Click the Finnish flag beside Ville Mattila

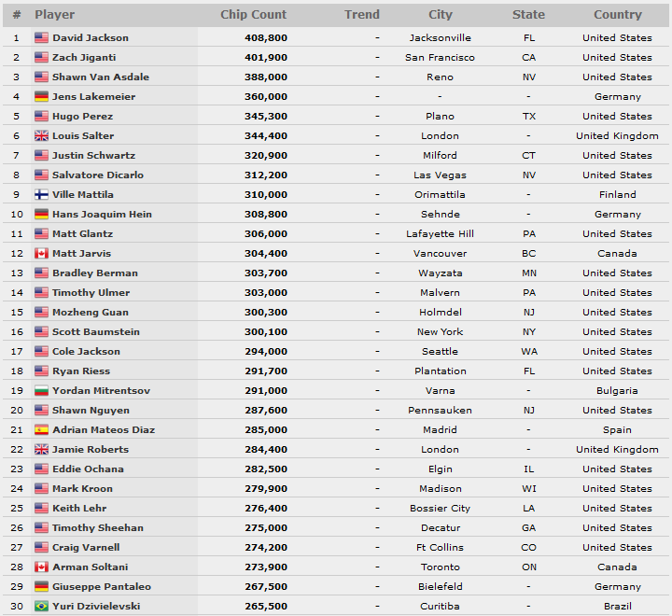(x=41, y=195)
